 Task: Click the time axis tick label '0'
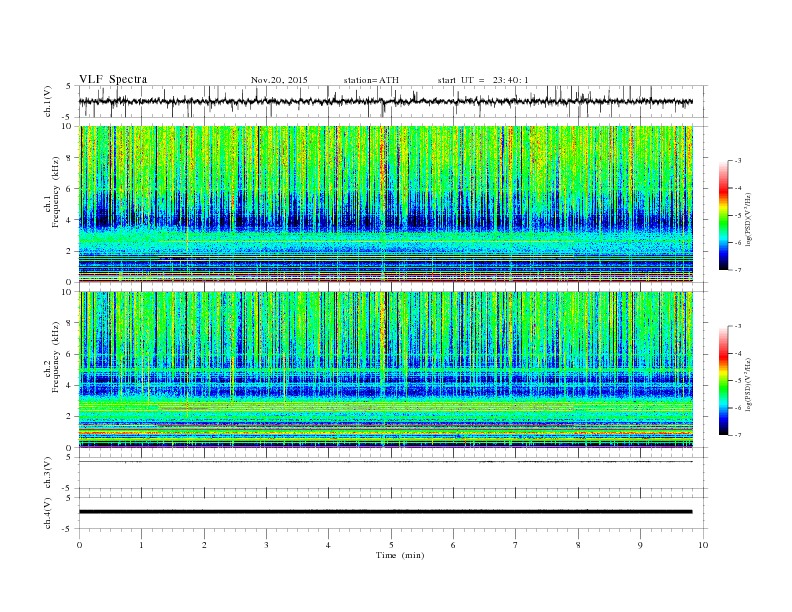pyautogui.click(x=79, y=545)
